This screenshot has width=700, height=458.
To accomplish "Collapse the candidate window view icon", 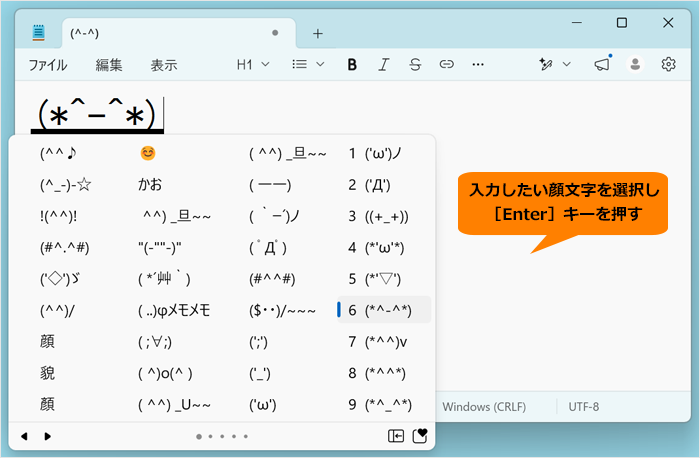I will point(396,436).
